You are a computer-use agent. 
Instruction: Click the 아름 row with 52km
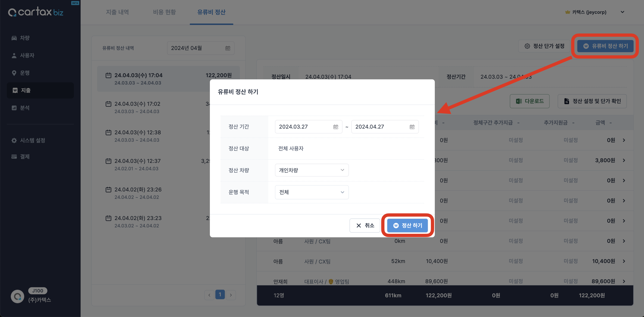coord(445,261)
